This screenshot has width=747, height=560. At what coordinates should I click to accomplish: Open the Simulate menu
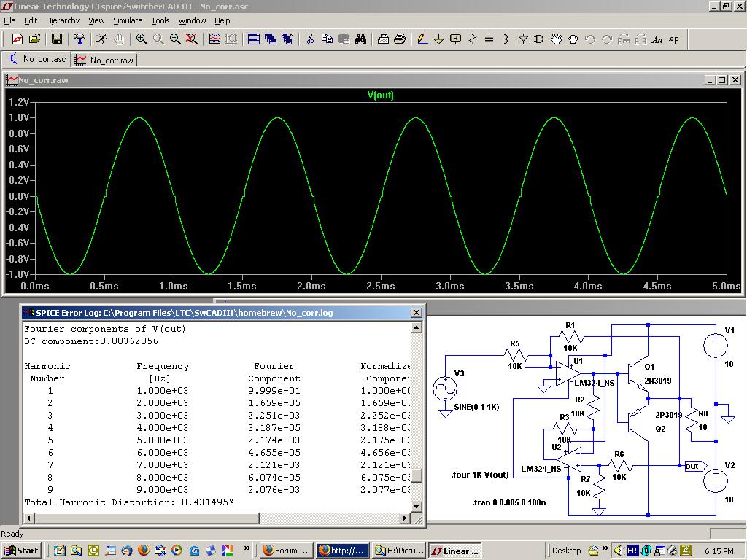tap(128, 20)
